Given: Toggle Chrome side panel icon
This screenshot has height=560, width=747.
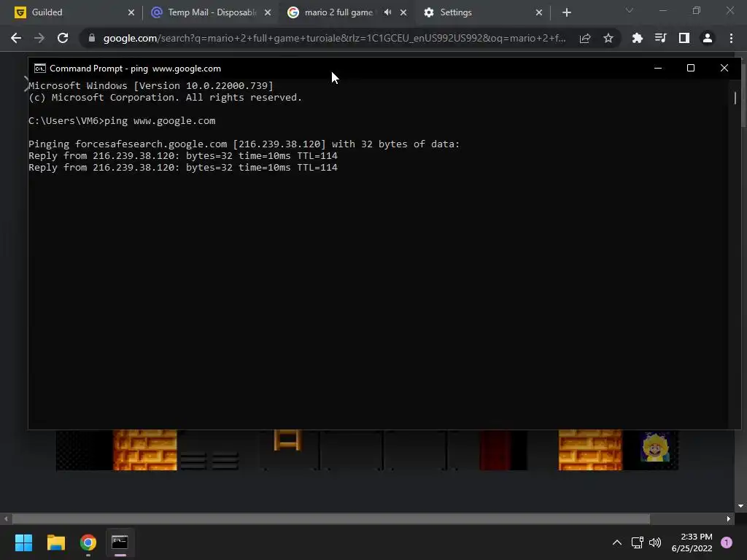Looking at the screenshot, I should [x=684, y=38].
